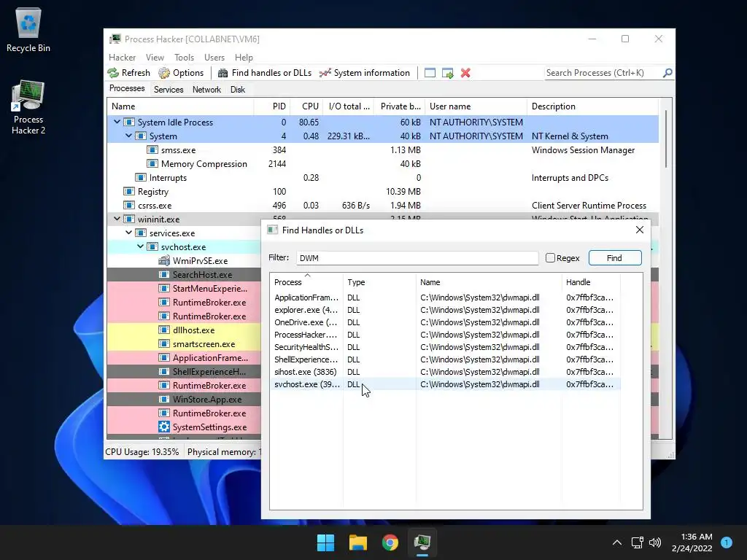Click the Refresh toolbar icon

pyautogui.click(x=113, y=73)
